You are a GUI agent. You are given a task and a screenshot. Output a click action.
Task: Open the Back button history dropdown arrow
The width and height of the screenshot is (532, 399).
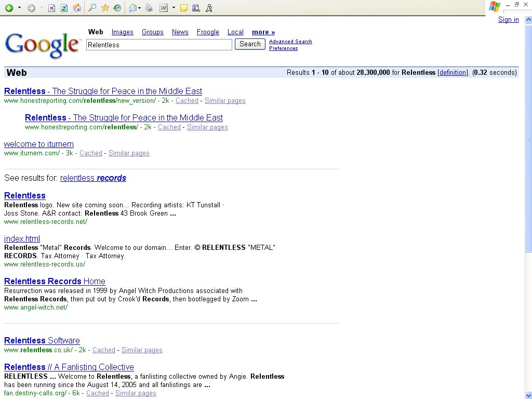[x=19, y=8]
